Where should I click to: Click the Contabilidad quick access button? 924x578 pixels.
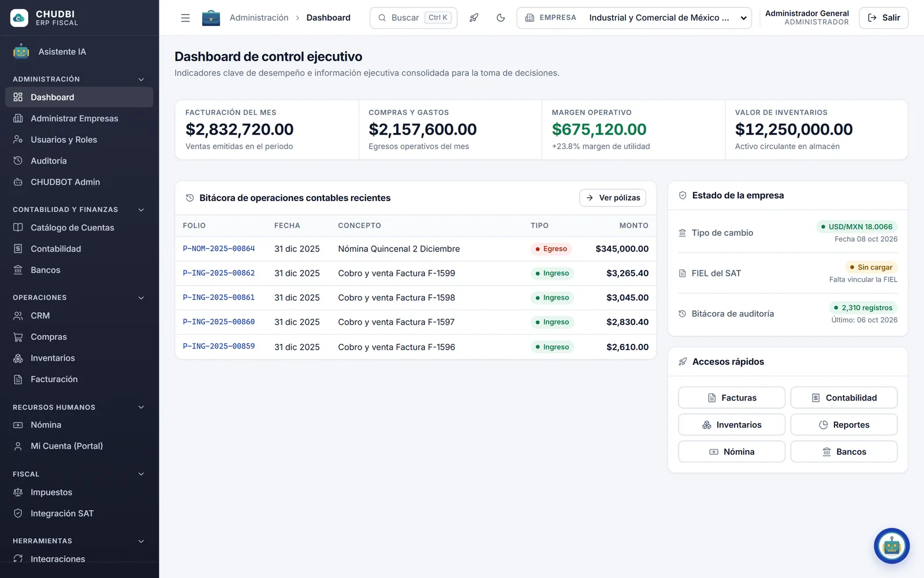coord(844,398)
